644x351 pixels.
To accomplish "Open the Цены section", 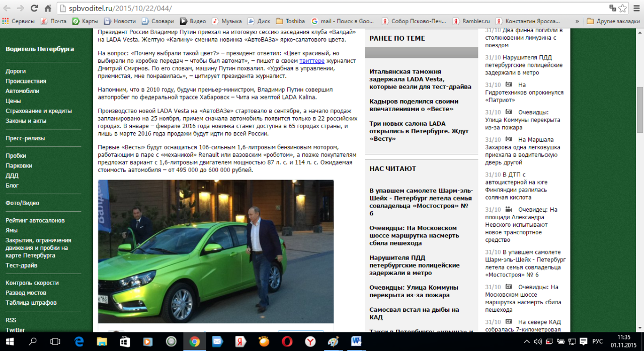I will pos(13,101).
